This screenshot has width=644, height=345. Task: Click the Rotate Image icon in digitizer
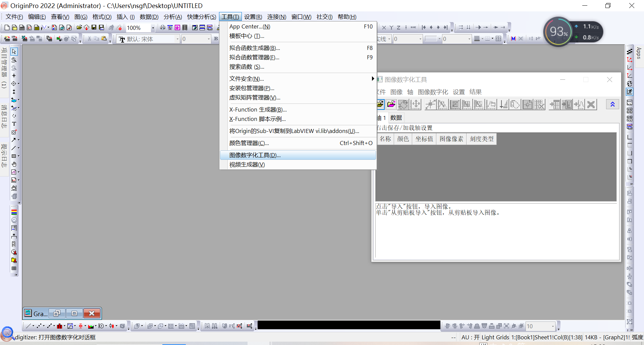point(403,105)
